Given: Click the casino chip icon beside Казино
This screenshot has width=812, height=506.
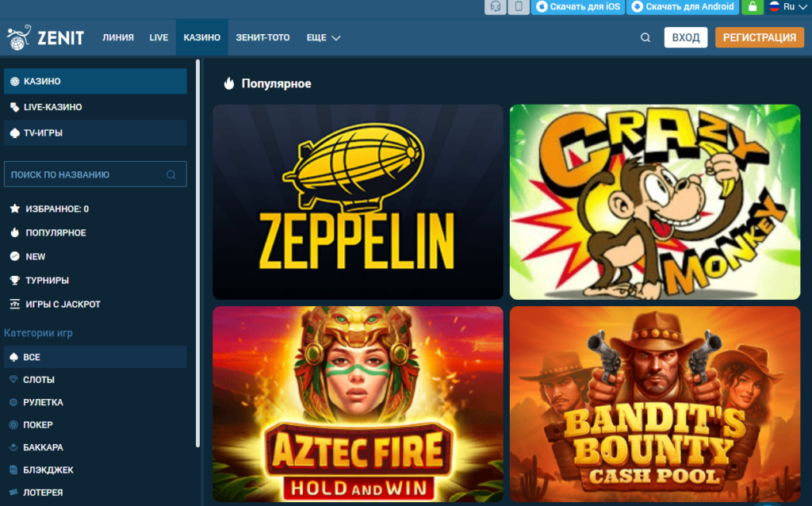Looking at the screenshot, I should pos(14,82).
